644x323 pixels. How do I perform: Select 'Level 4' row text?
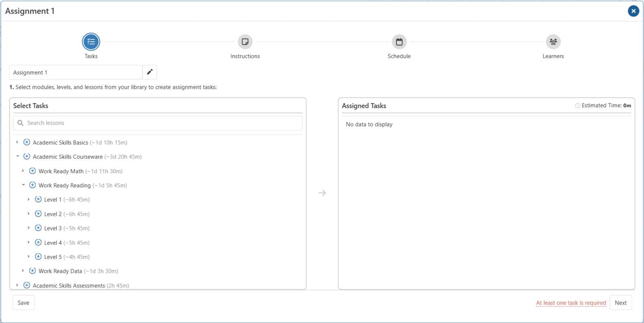pyautogui.click(x=53, y=242)
